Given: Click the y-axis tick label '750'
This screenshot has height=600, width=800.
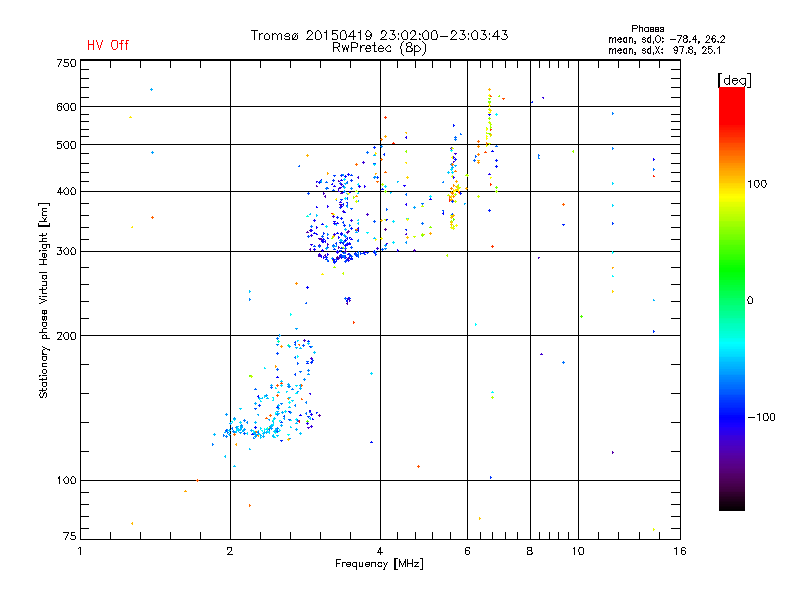Looking at the screenshot, I should [x=66, y=63].
